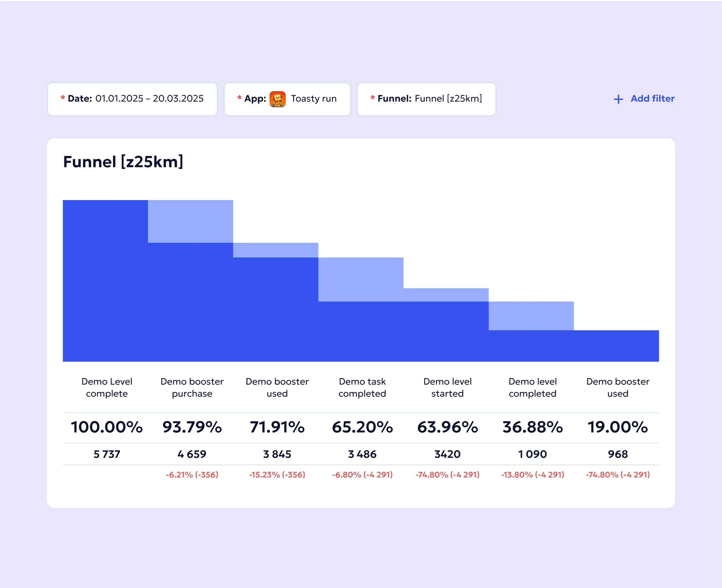Click the Funnel [z25km] chart title

pos(123,162)
